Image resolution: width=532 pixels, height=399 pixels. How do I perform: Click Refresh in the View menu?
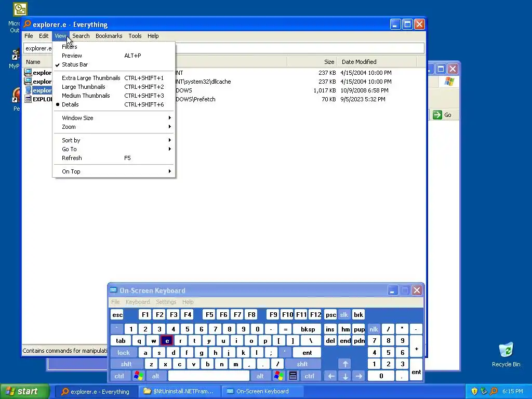(114, 158)
